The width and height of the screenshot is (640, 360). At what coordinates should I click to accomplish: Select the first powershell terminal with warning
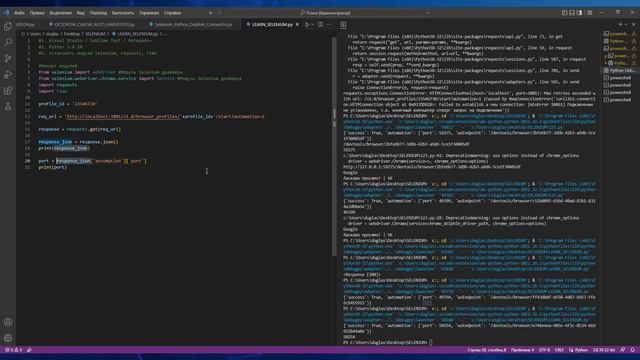coord(620,34)
